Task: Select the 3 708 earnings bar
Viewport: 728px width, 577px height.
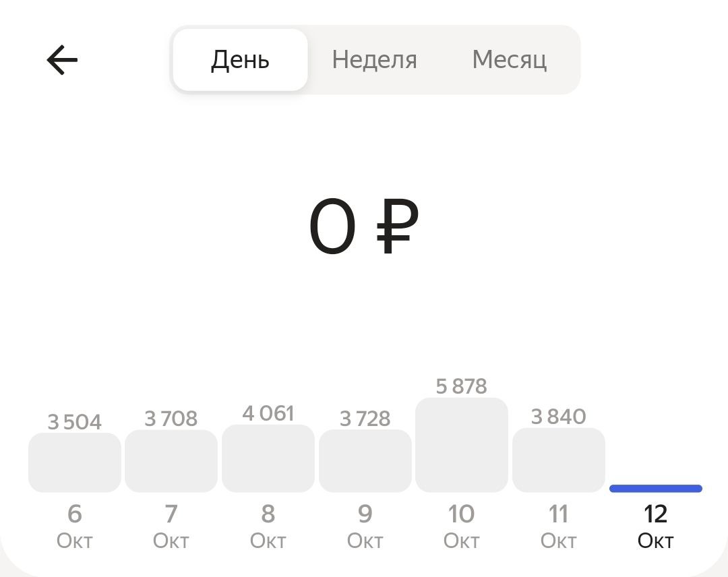Action: pyautogui.click(x=171, y=461)
